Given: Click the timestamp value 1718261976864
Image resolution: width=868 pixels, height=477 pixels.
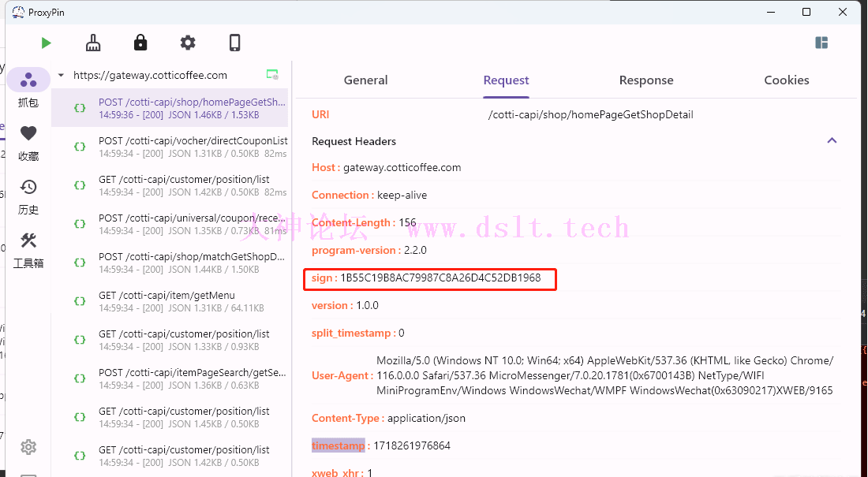Looking at the screenshot, I should coord(412,445).
